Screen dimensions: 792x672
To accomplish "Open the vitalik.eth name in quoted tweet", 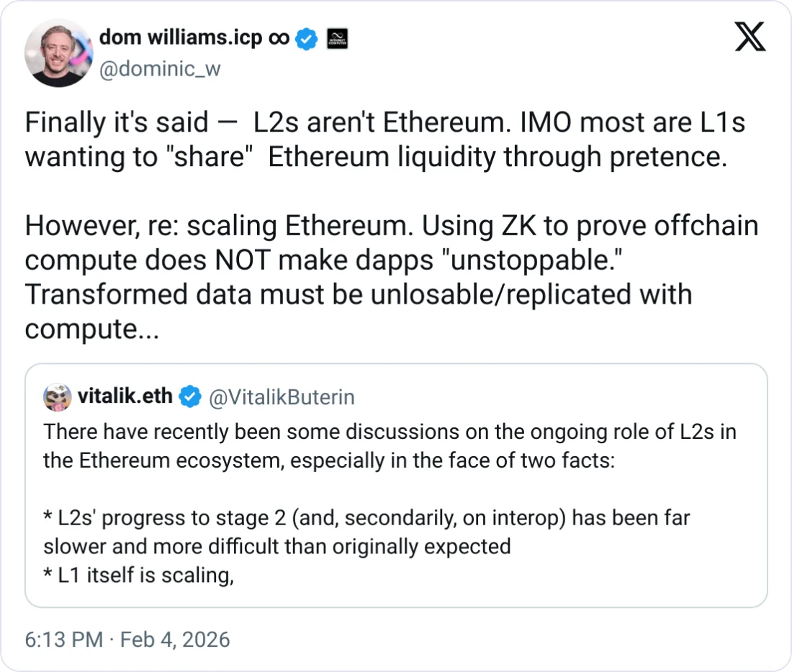I will (124, 396).
